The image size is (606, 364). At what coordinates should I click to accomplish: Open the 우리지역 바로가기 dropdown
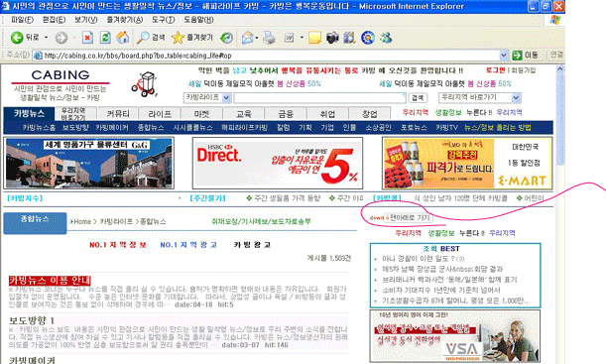pyautogui.click(x=517, y=98)
